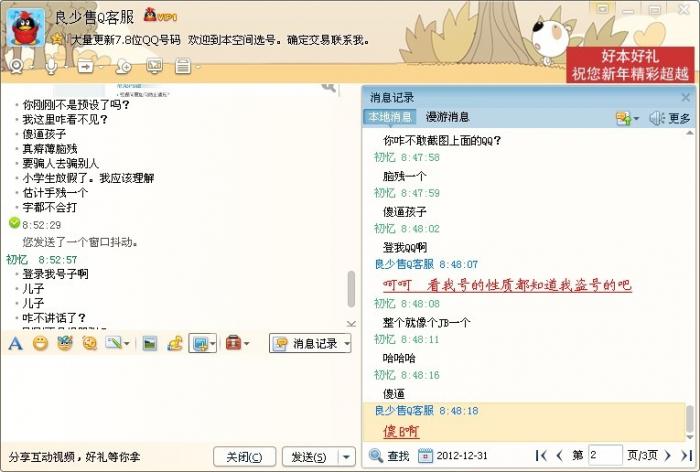The image size is (700, 472).
Task: Click history message '整个就像个JB一个'
Action: tap(426, 322)
